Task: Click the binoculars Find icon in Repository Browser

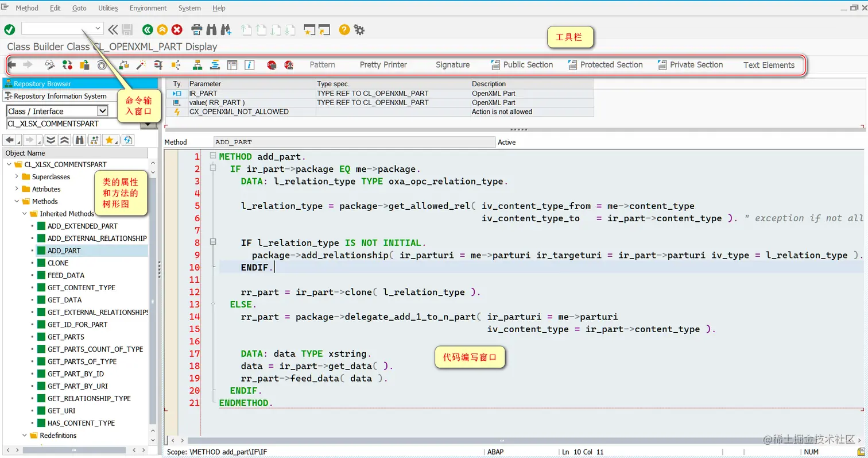Action: (x=80, y=140)
